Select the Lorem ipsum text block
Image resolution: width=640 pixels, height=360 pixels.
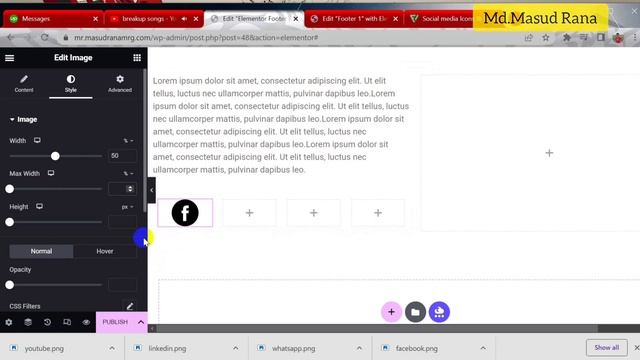click(281, 125)
